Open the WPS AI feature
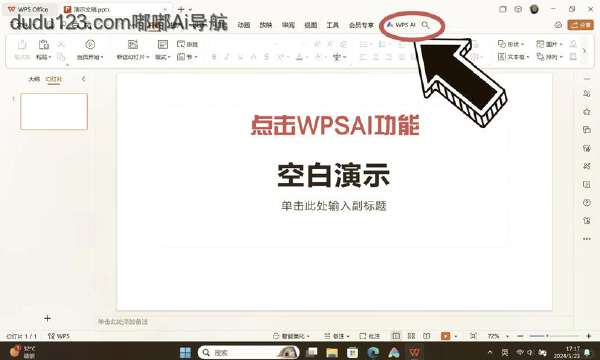Image resolution: width=600 pixels, height=360 pixels. coord(401,25)
